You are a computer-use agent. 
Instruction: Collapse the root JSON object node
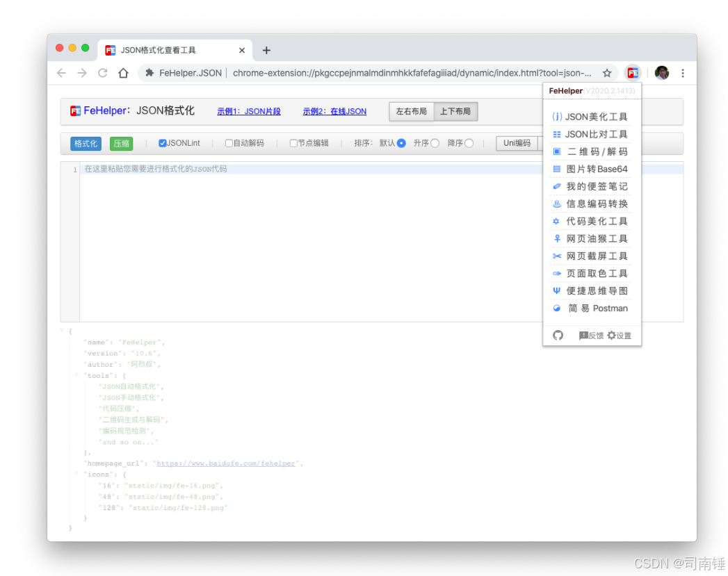point(62,331)
